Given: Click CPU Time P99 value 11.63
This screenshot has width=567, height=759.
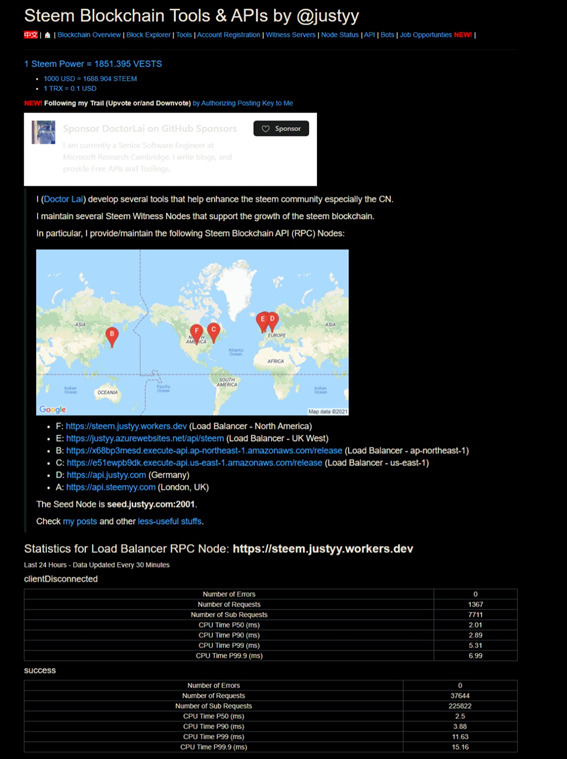Looking at the screenshot, I should pyautogui.click(x=460, y=737).
